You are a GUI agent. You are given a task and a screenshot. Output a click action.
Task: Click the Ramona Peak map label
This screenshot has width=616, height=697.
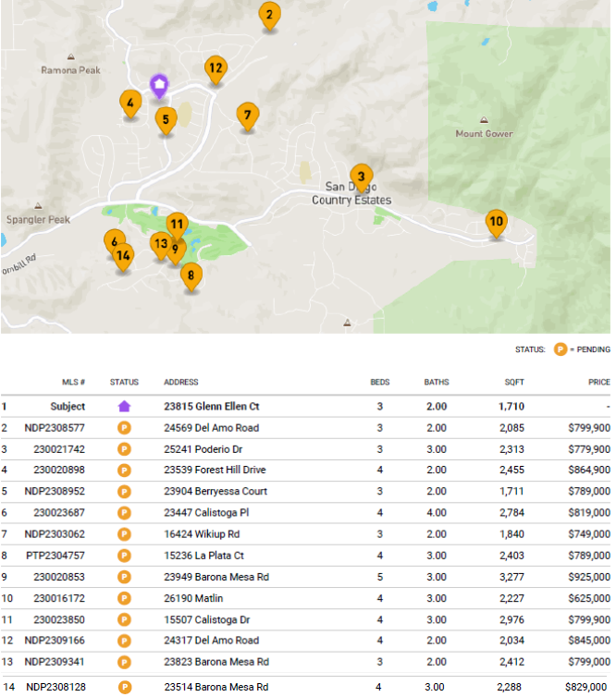coord(70,69)
